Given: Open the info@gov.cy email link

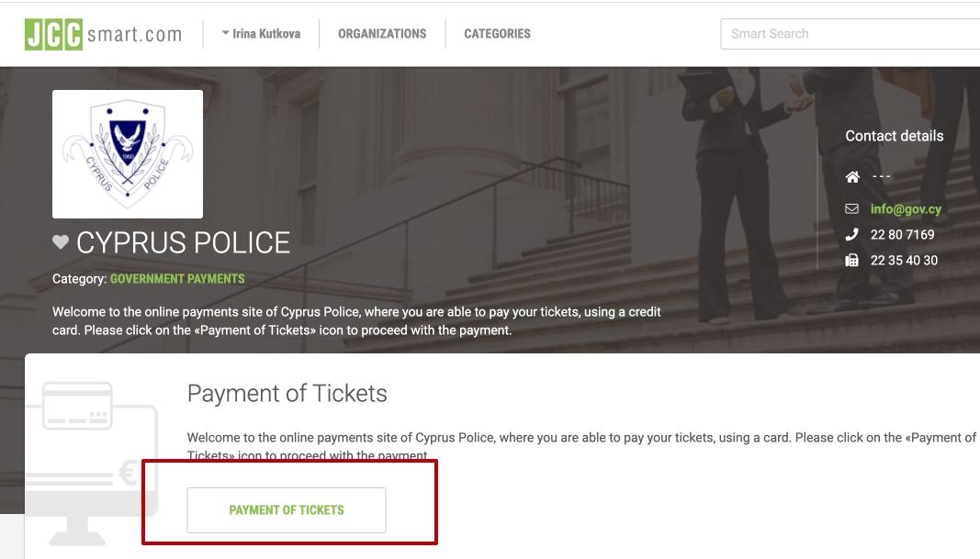Looking at the screenshot, I should 906,209.
